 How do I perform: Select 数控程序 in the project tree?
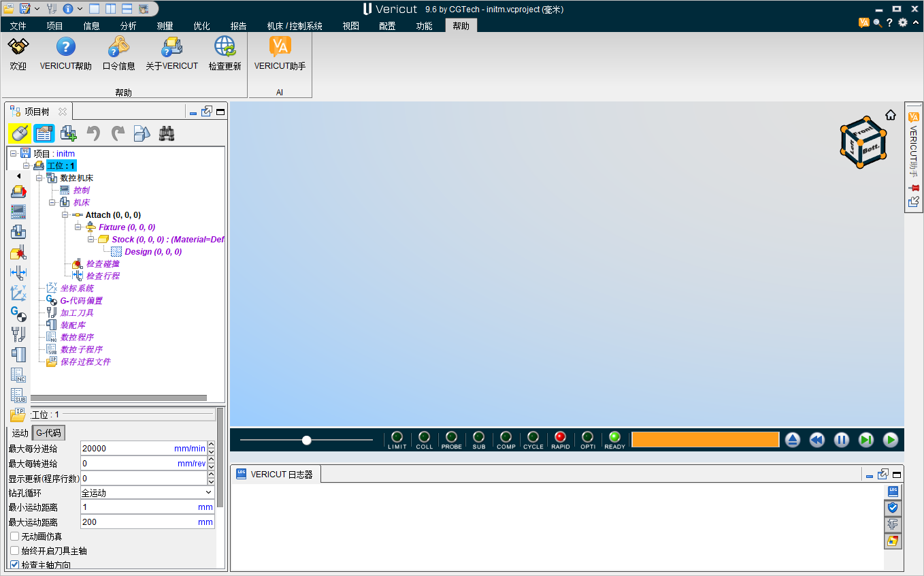click(77, 338)
